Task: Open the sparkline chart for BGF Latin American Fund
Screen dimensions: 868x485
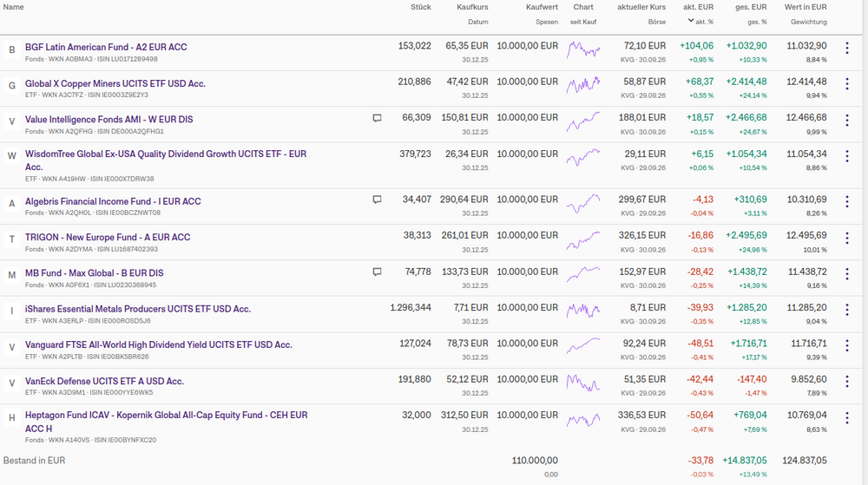Action: [583, 49]
